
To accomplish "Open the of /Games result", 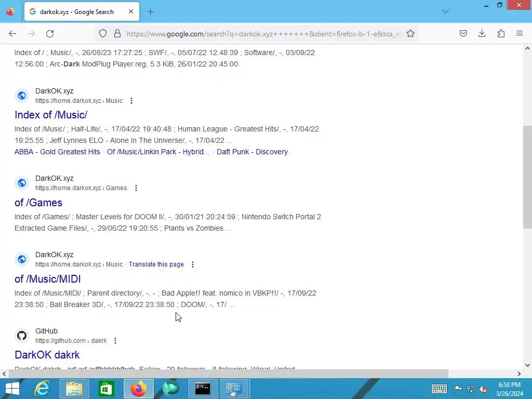I will pos(38,203).
